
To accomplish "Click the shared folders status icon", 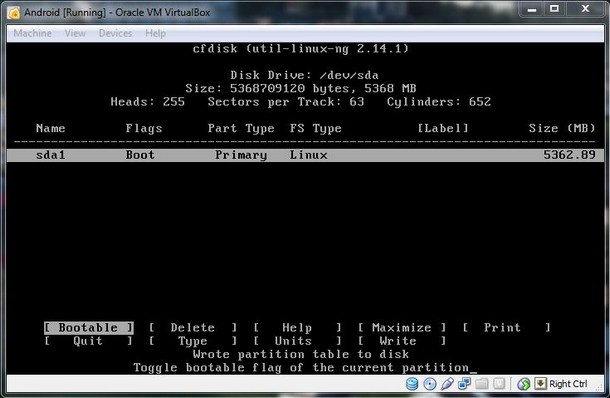I will pos(482,384).
